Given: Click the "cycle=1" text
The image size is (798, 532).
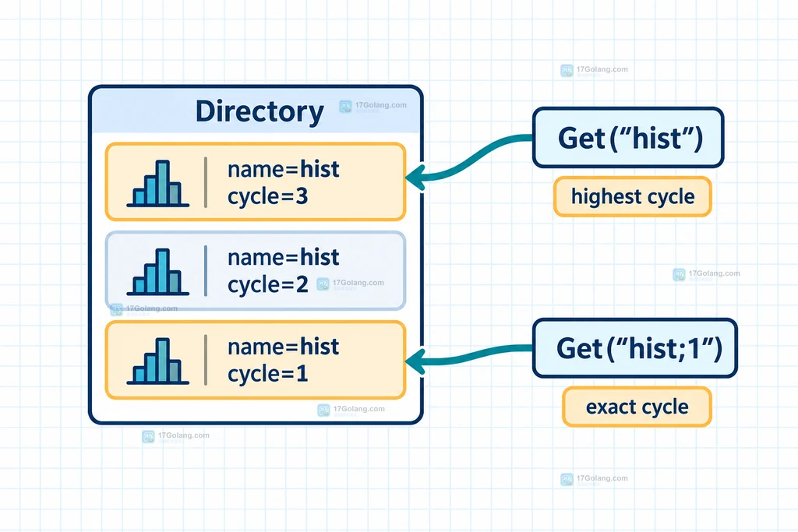Looking at the screenshot, I should click(268, 374).
